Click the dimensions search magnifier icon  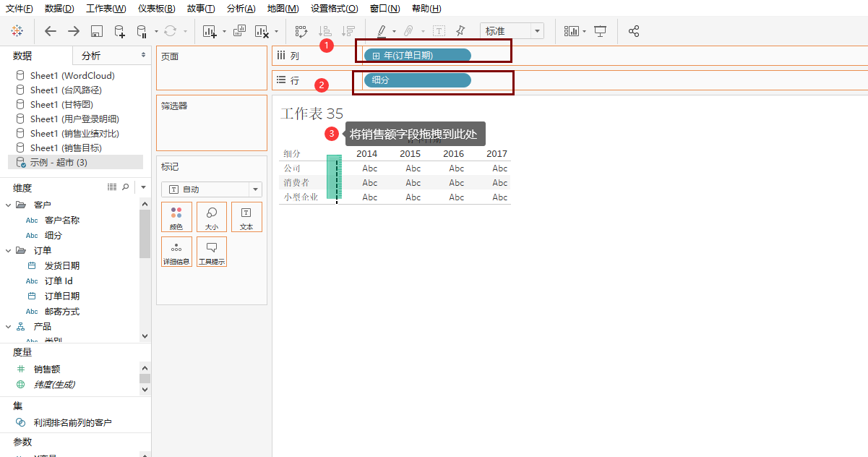pos(126,187)
